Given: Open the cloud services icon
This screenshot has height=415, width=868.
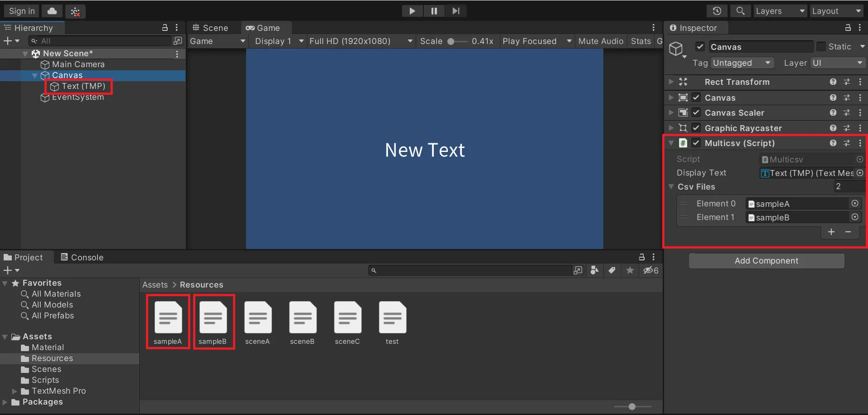Looking at the screenshot, I should click(52, 11).
